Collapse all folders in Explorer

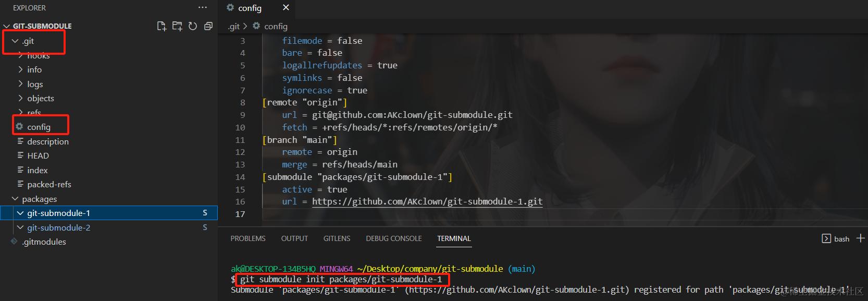pyautogui.click(x=208, y=26)
